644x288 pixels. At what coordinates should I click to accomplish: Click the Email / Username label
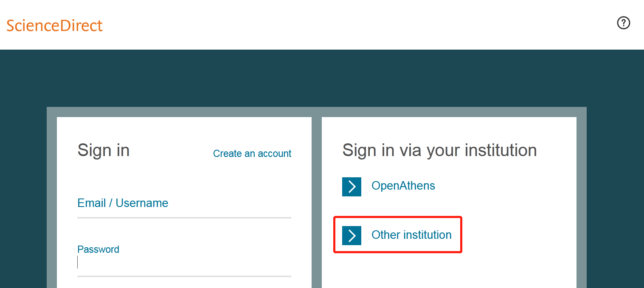coord(123,203)
